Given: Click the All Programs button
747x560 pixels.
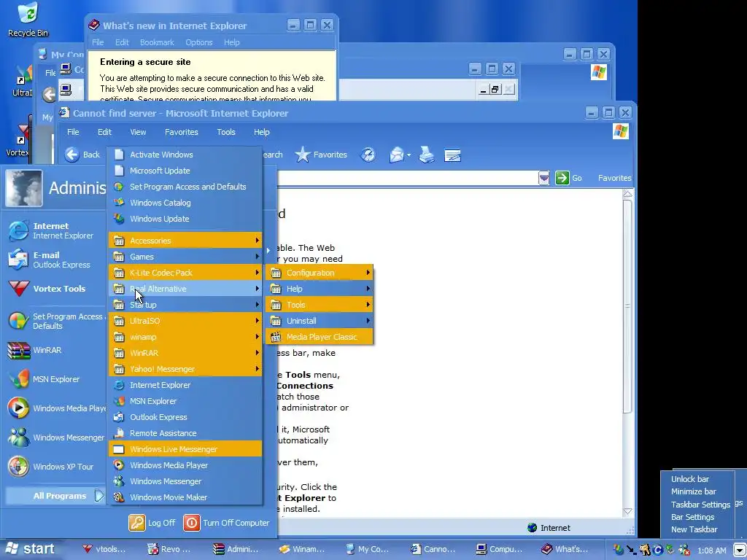Looking at the screenshot, I should 55,496.
